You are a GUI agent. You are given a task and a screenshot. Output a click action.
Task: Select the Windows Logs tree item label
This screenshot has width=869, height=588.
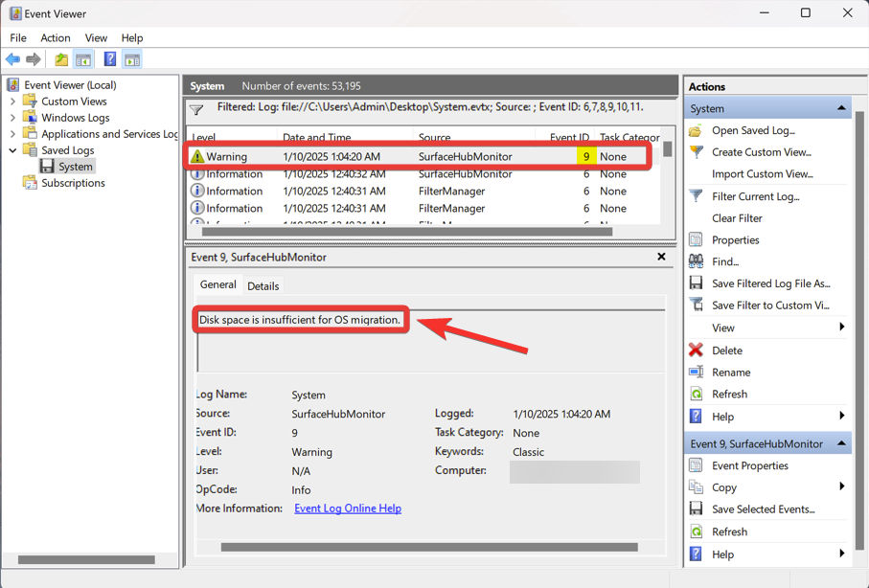(x=76, y=118)
